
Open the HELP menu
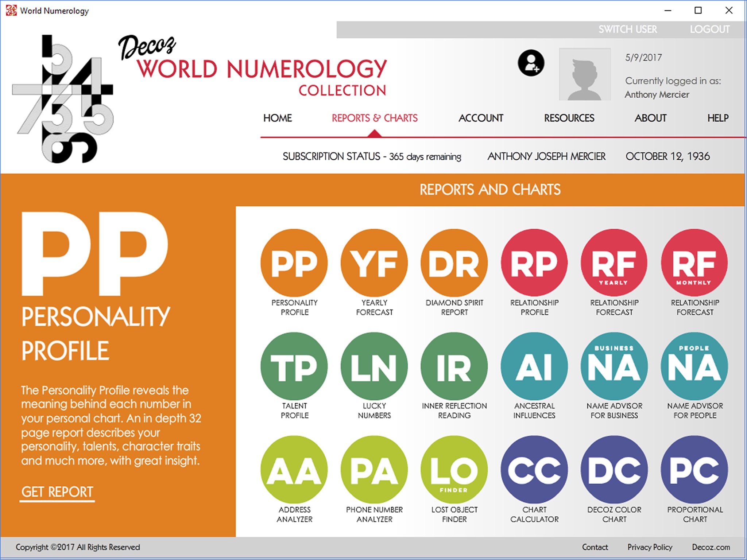pyautogui.click(x=718, y=118)
